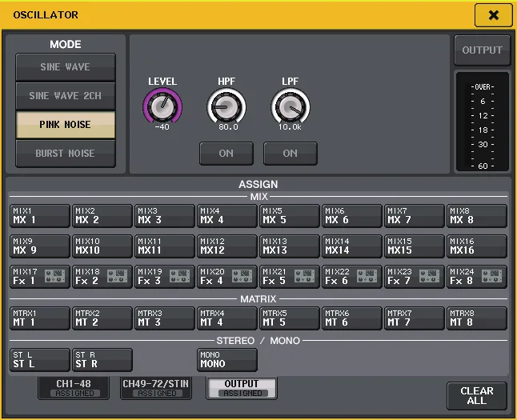Assign oscillator to MIX19 Fx 3
The image size is (517, 420).
click(x=165, y=277)
